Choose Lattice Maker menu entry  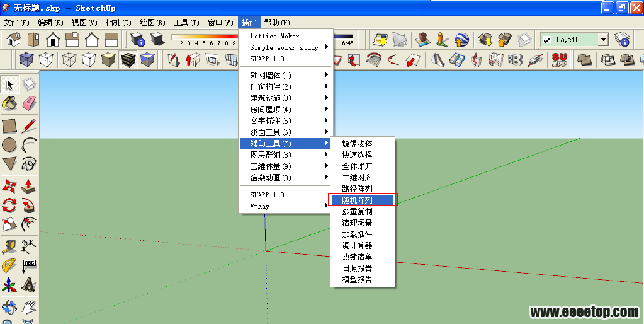286,36
